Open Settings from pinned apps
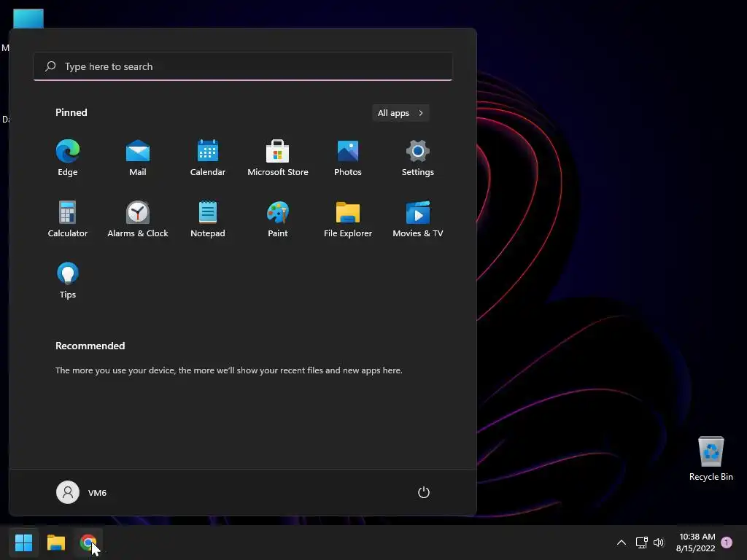The image size is (747, 560). pyautogui.click(x=418, y=157)
